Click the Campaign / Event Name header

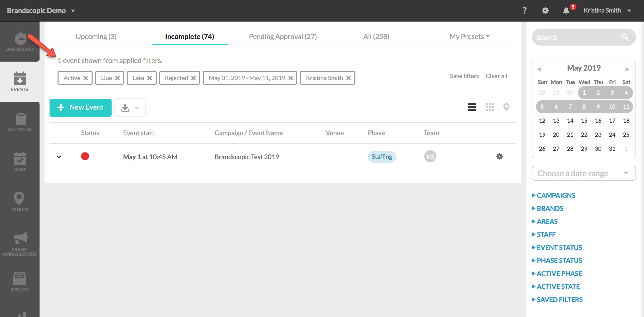249,133
